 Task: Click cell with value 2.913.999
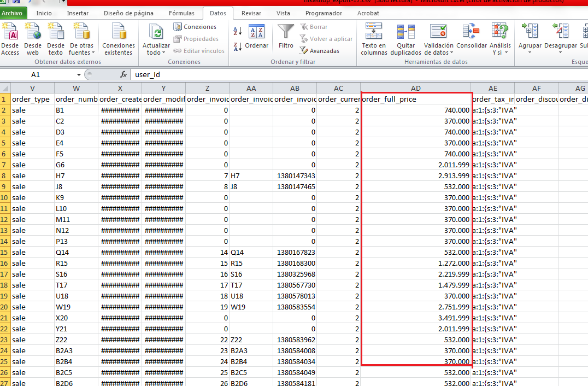point(415,176)
